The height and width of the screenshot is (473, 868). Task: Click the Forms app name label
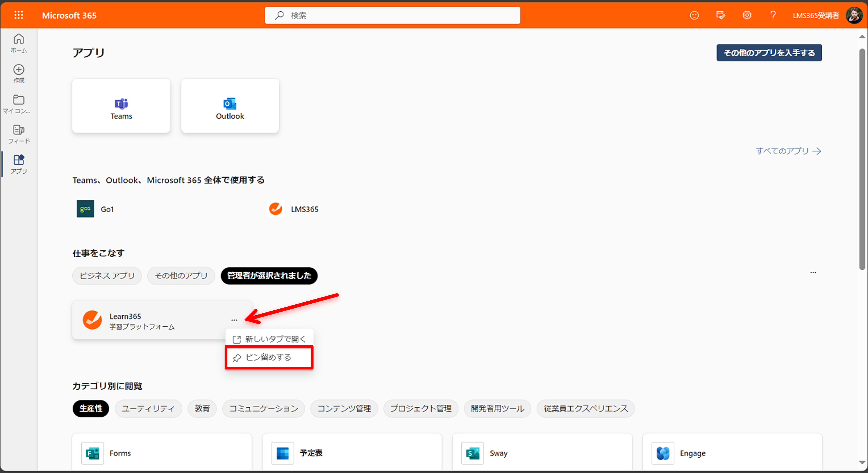tap(120, 453)
